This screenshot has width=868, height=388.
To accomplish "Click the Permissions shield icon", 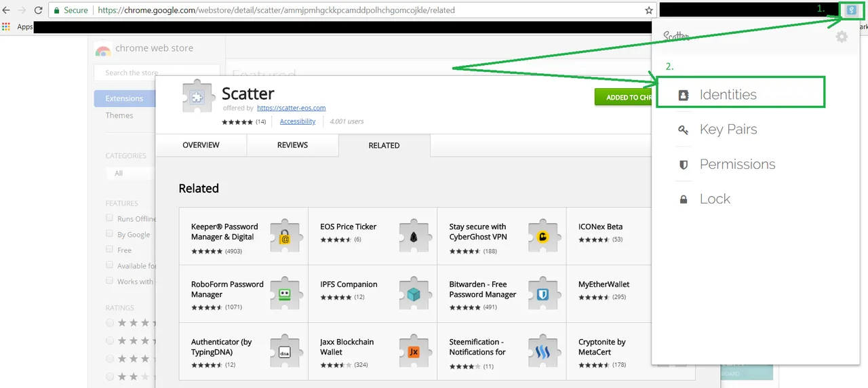I will tap(684, 165).
